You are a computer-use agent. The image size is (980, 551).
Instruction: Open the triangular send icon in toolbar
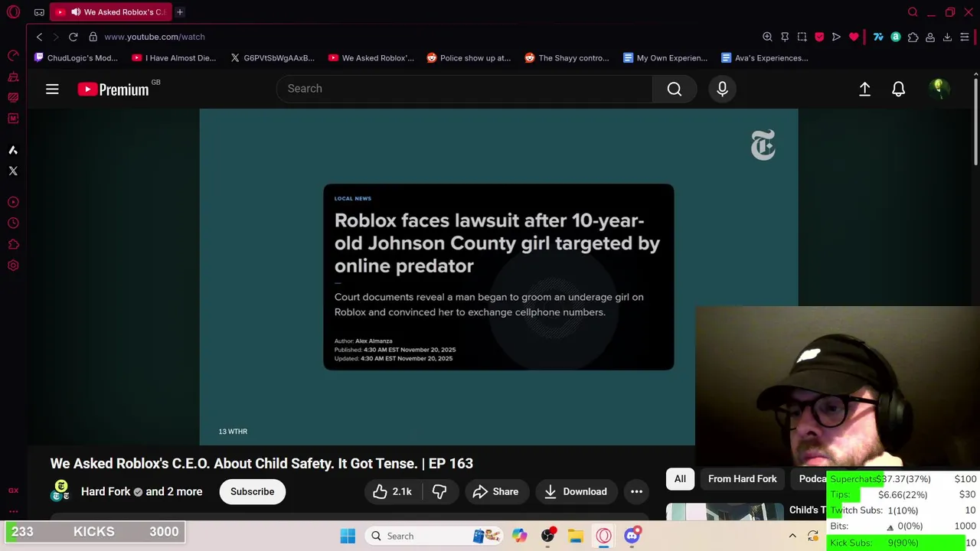pos(836,37)
